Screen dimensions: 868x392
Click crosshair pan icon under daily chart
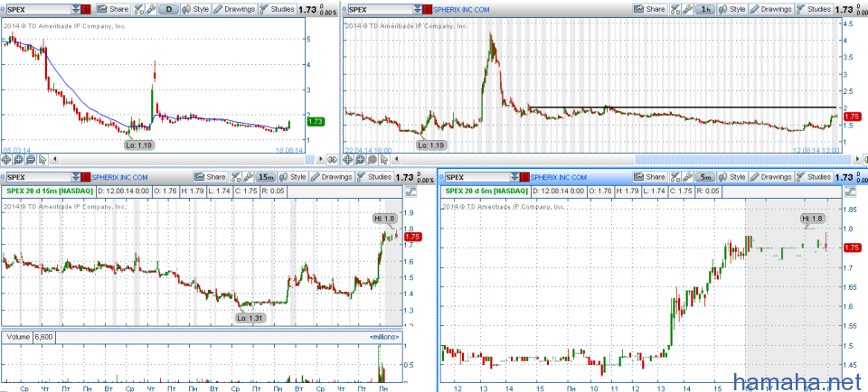(8, 159)
